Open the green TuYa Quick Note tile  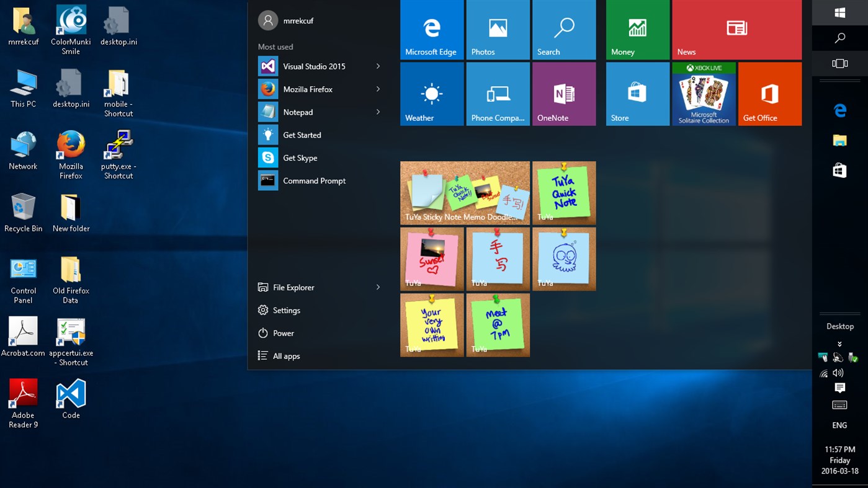click(564, 193)
